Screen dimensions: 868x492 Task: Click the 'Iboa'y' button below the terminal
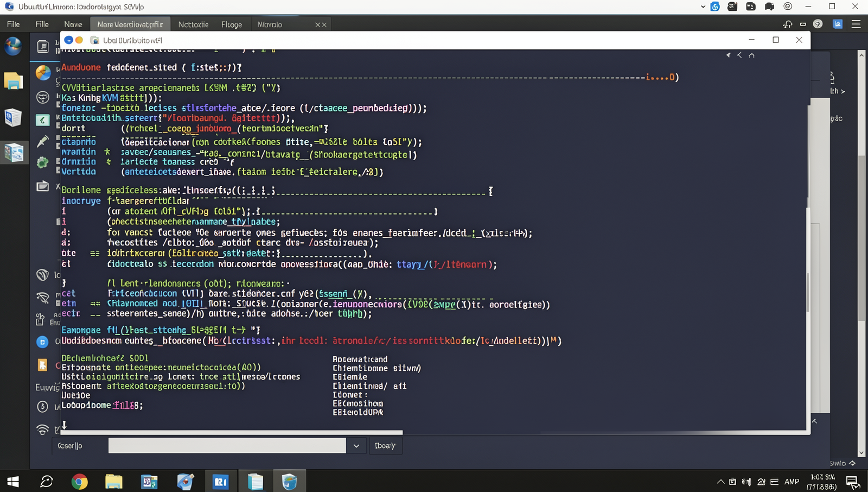tap(386, 446)
